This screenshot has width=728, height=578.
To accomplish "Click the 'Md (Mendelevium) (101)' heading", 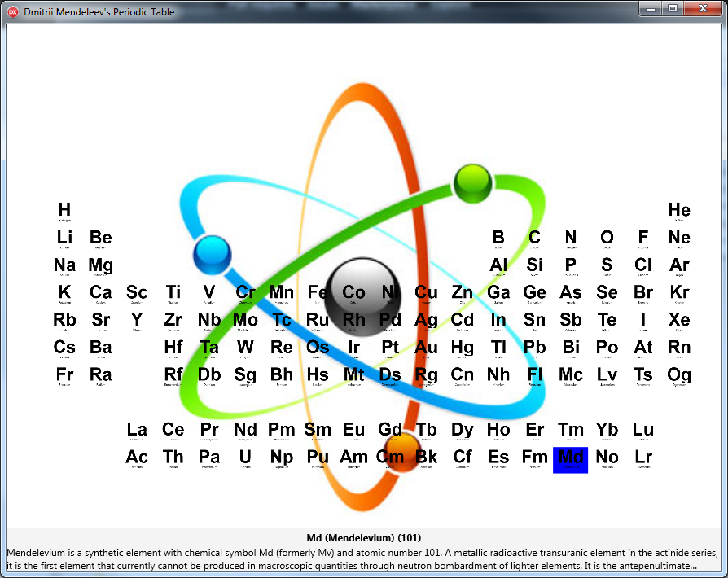I will point(363,538).
